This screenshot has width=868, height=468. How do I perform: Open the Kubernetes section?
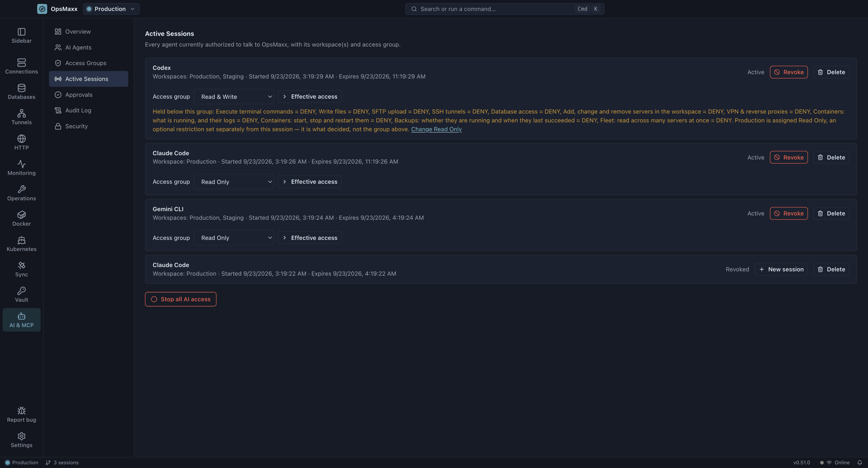pos(21,244)
